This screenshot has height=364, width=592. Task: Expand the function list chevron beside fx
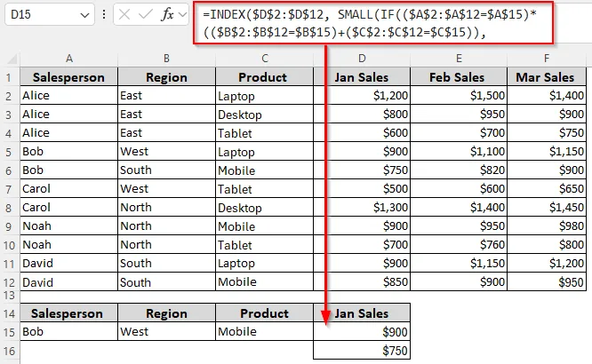pyautogui.click(x=183, y=15)
